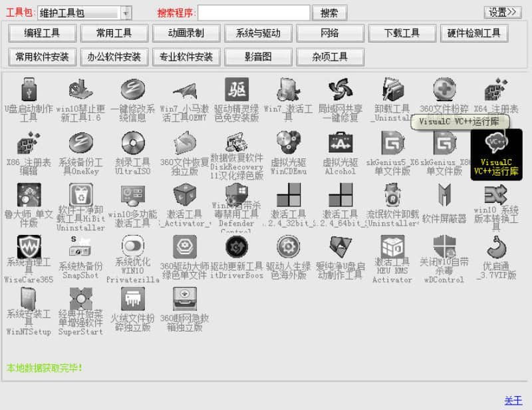Open the 动画录制 category
Image resolution: width=532 pixels, height=410 pixels.
pos(186,33)
